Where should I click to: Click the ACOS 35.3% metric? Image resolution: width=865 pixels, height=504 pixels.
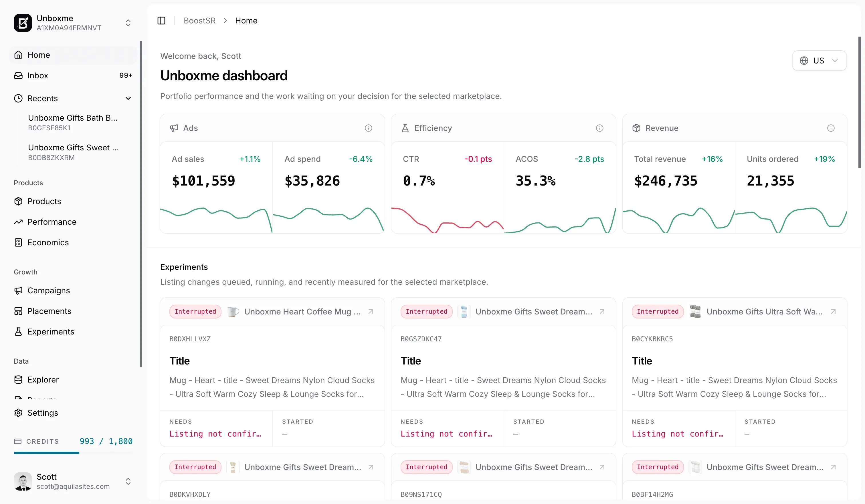(559, 188)
